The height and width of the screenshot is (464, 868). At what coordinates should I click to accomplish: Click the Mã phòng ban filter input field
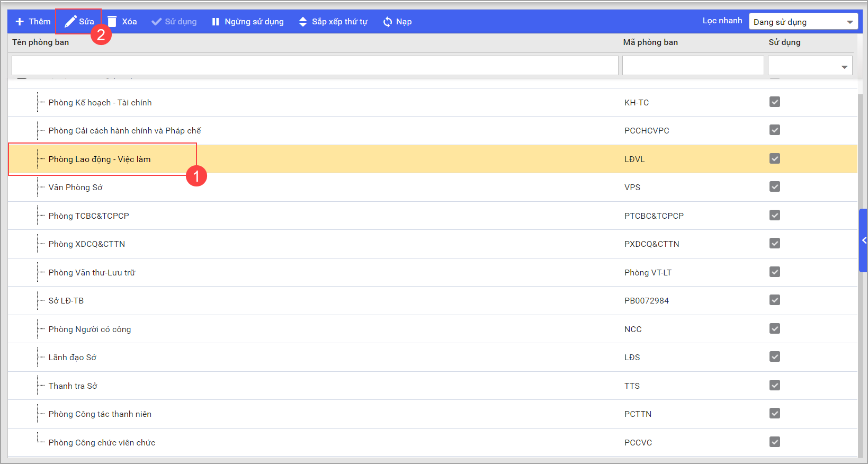point(693,66)
